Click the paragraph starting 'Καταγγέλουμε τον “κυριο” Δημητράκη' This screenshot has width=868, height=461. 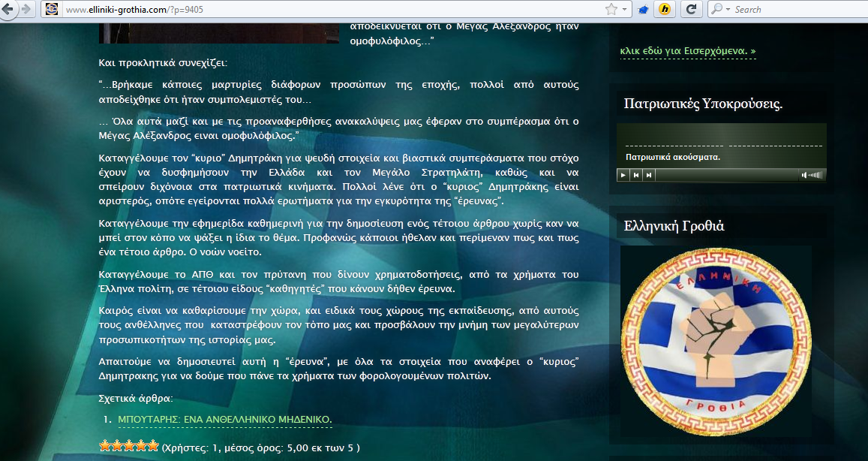coord(339,179)
